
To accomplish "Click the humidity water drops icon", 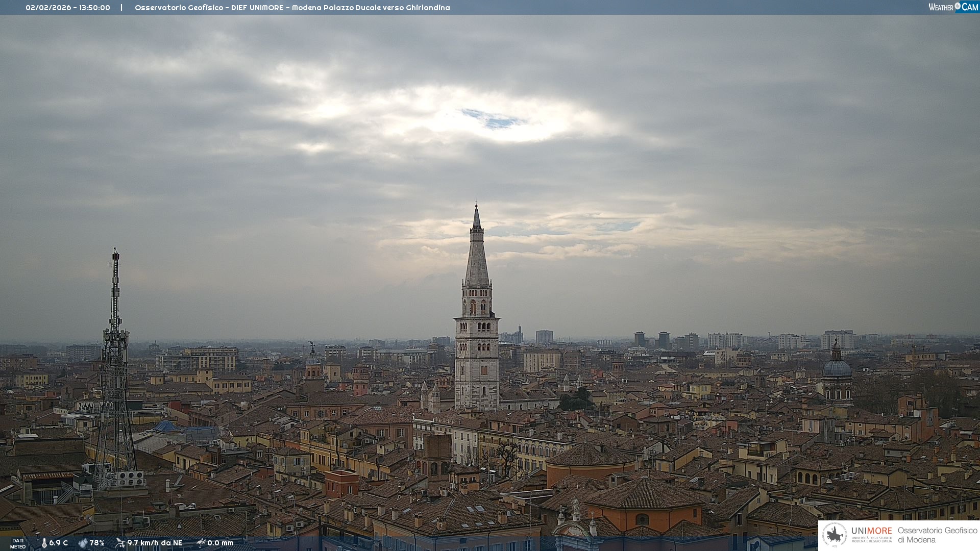I will coord(83,543).
